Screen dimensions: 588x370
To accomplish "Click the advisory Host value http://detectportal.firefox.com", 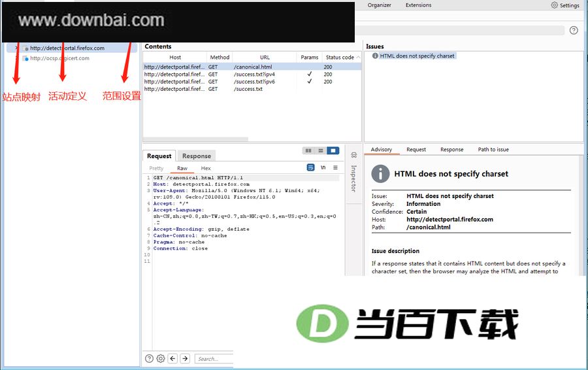I will tap(449, 219).
